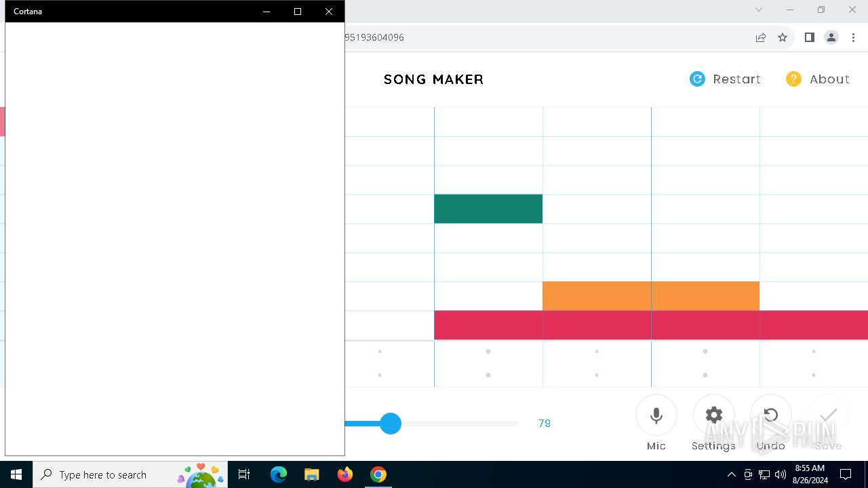This screenshot has height=488, width=868.
Task: Click the SONG MAKER title
Action: click(434, 79)
